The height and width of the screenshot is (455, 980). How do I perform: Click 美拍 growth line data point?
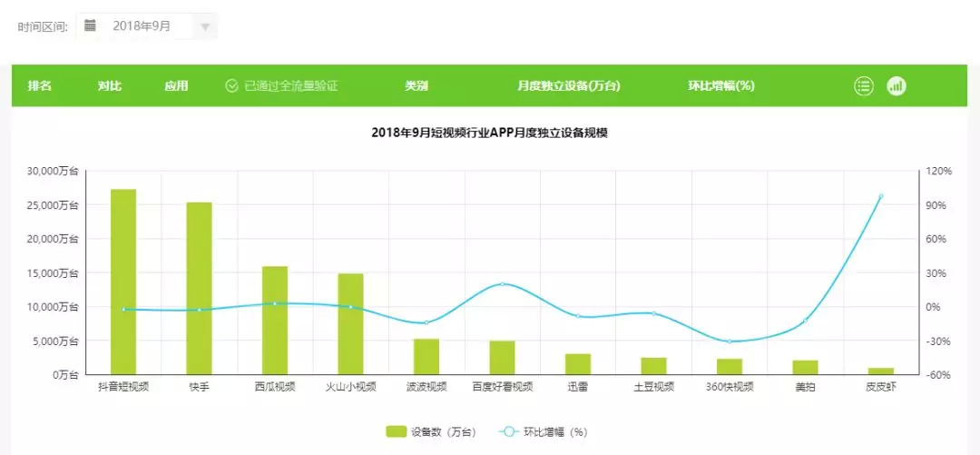[x=806, y=321]
